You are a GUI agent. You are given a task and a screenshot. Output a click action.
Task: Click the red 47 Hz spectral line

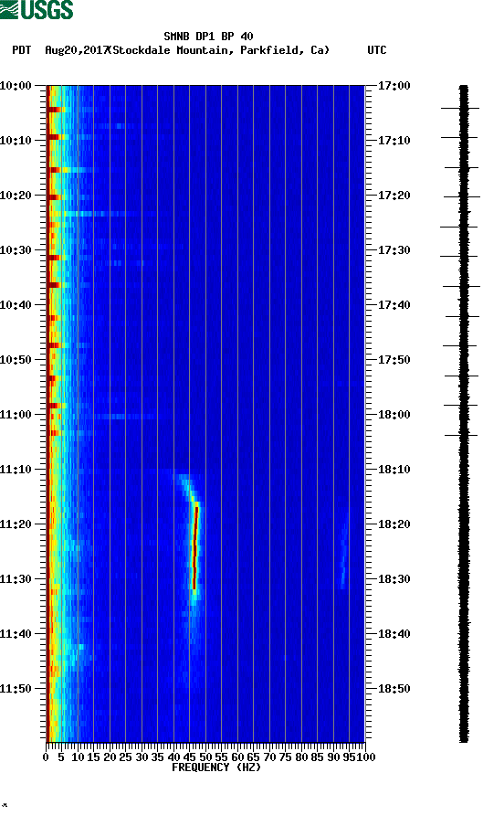195,546
